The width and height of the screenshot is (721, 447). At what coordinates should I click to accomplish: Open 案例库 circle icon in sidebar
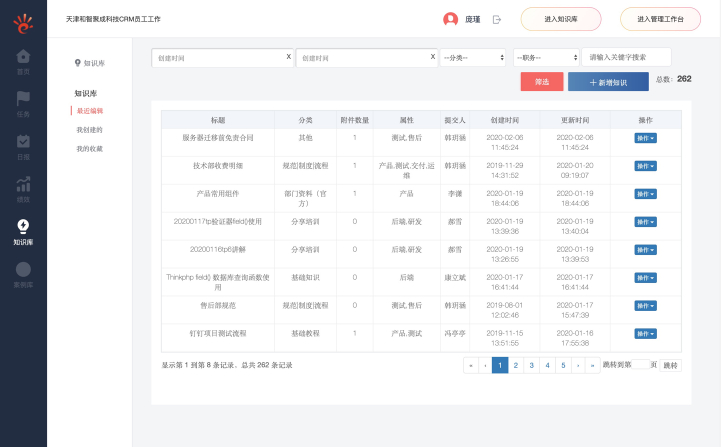[x=23, y=271]
